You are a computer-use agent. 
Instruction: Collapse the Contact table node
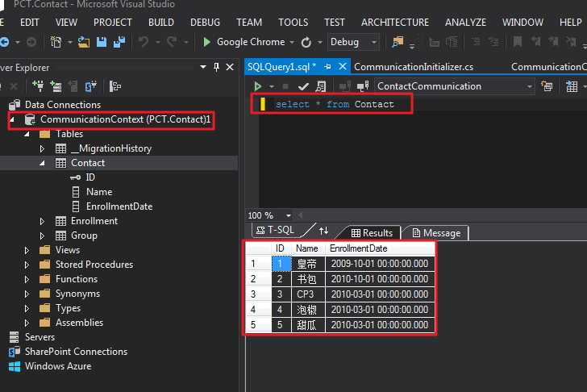pyautogui.click(x=43, y=163)
